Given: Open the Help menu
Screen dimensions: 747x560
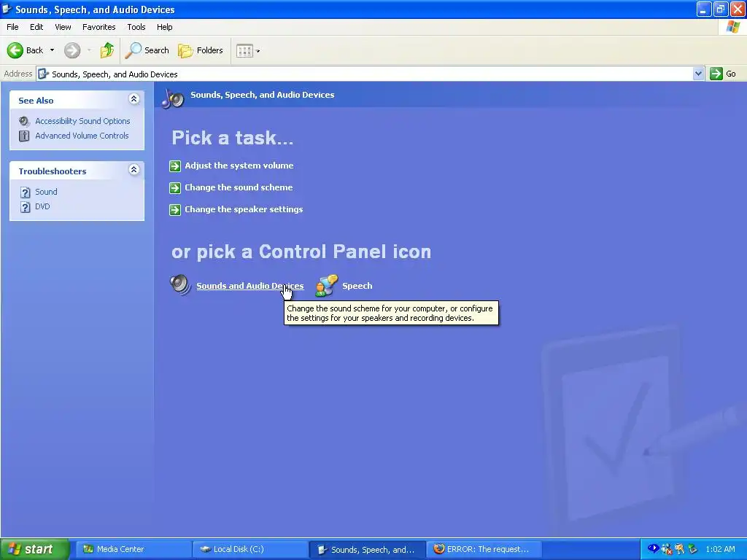Looking at the screenshot, I should [164, 27].
